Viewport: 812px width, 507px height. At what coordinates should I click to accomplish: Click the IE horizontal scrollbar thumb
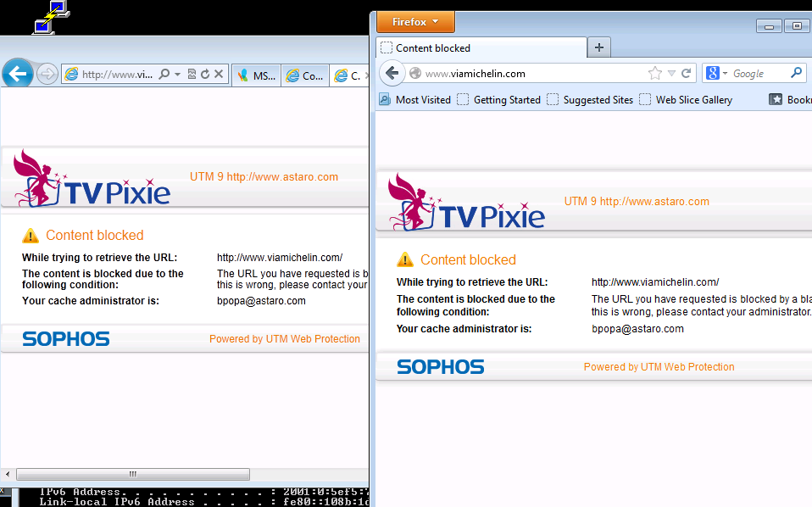[x=133, y=474]
